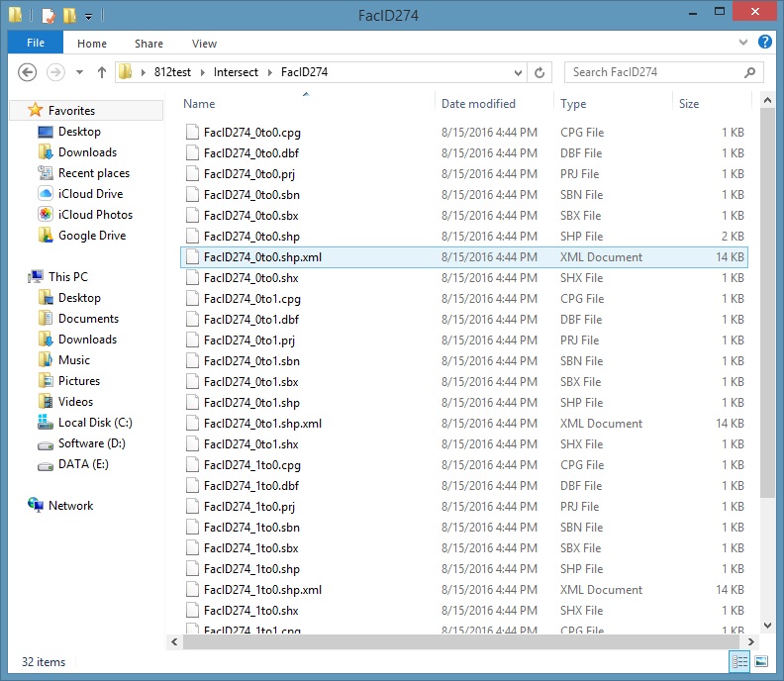Click the window system menu folder icon
Screen dimensions: 784x681
(x=16, y=15)
